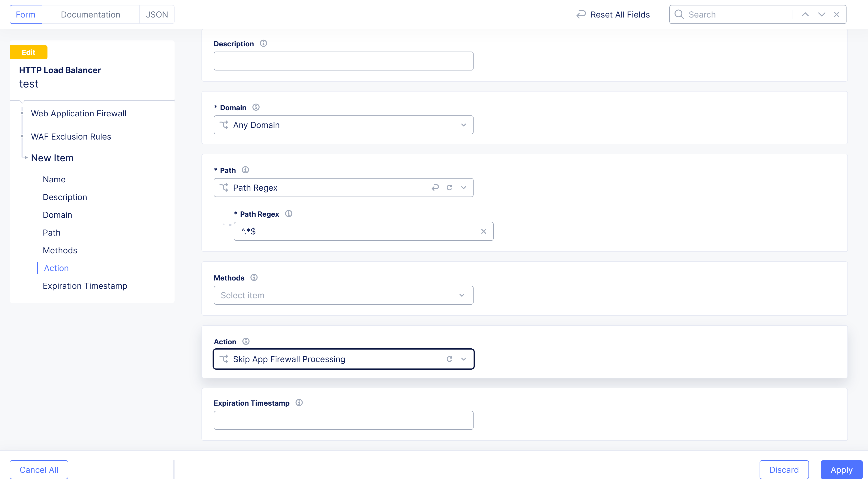Expand Skip App Firewall Processing dropdown
The height and width of the screenshot is (482, 868).
(463, 359)
